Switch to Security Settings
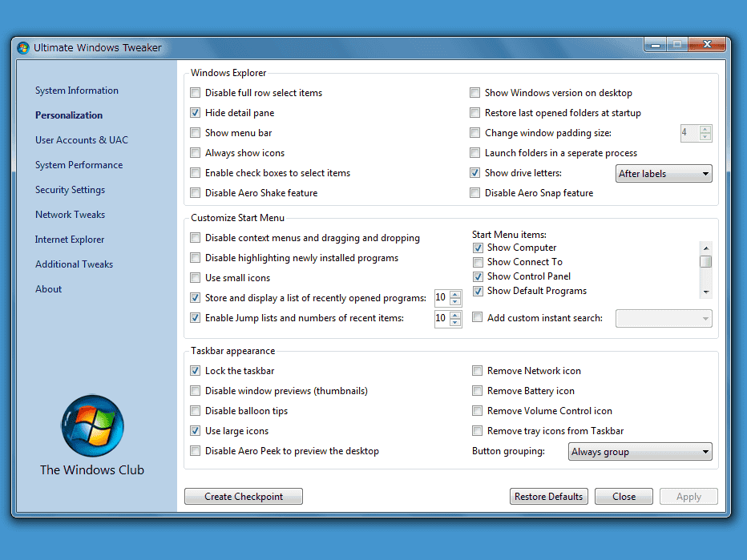The height and width of the screenshot is (560, 747). pyautogui.click(x=70, y=190)
